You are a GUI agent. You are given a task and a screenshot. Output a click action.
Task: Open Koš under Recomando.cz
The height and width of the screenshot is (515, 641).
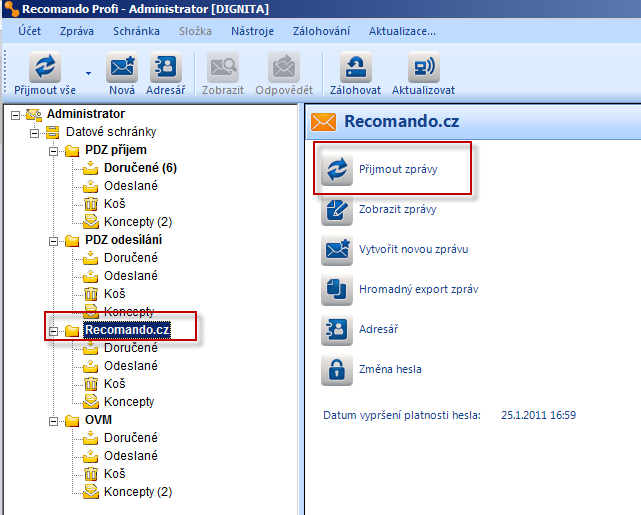(x=115, y=383)
